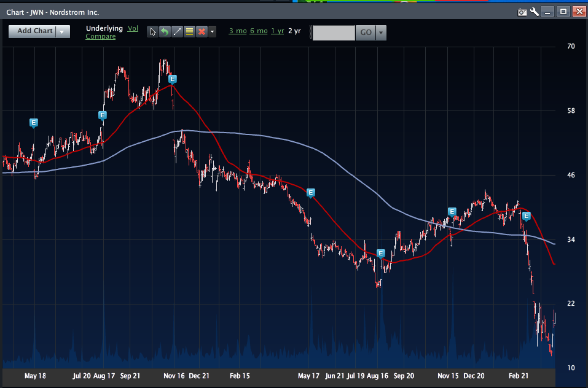Select the trendline drawing tool
This screenshot has width=588, height=388.
(x=177, y=32)
